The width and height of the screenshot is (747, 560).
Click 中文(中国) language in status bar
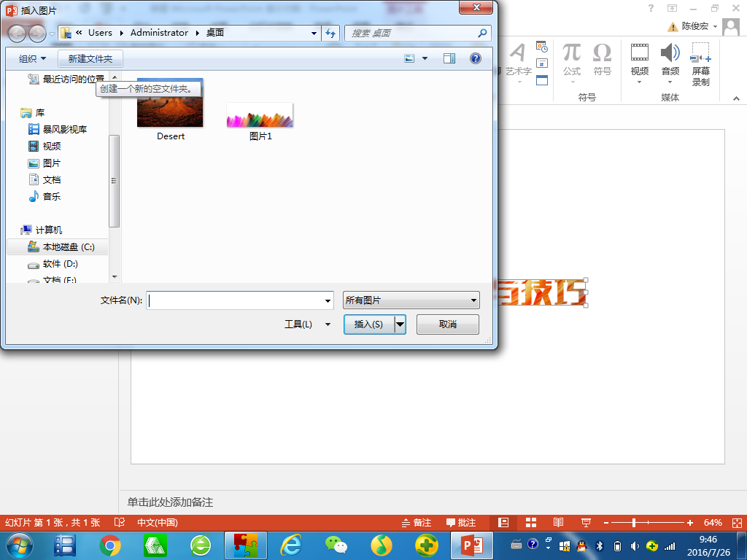(x=158, y=522)
